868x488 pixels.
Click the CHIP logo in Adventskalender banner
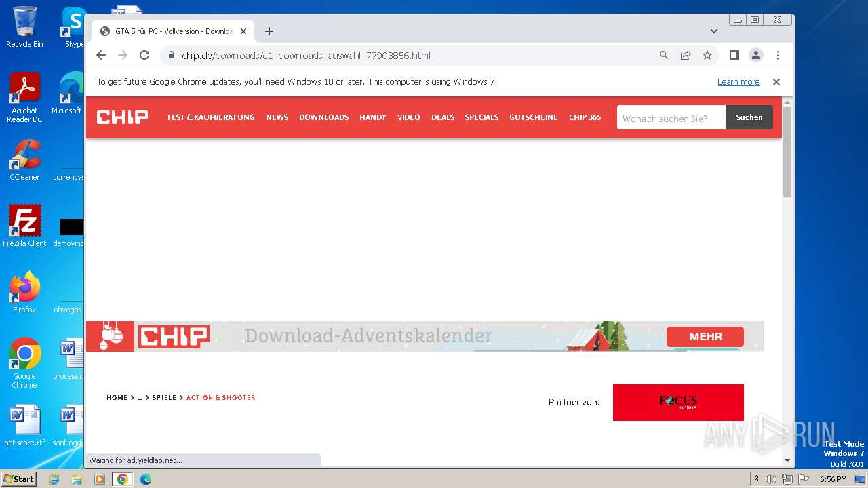[x=174, y=336]
